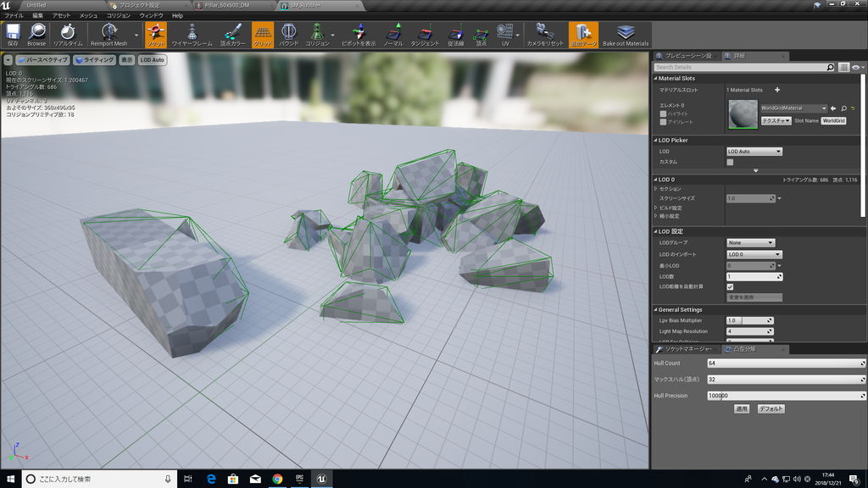Reset material to default yellow arrow
Screen dimensions: 868x488
[853, 108]
